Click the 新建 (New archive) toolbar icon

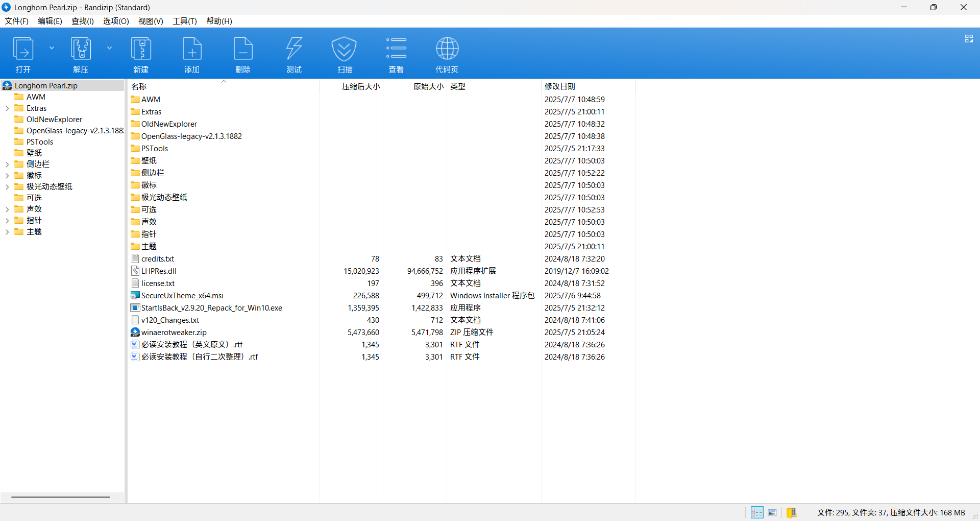141,49
